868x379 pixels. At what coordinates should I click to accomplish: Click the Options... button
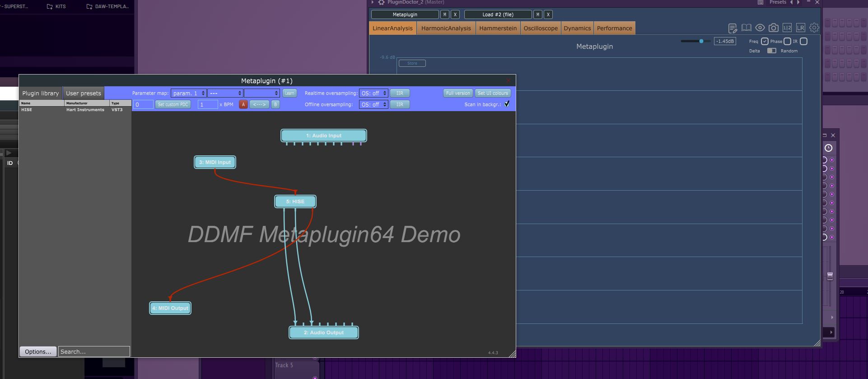pos(38,351)
